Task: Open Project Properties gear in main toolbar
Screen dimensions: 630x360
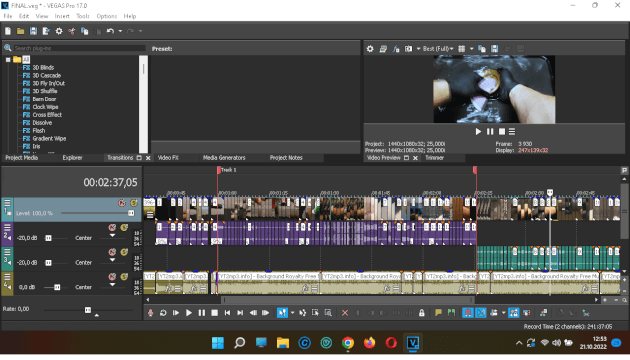Action: coord(59,31)
